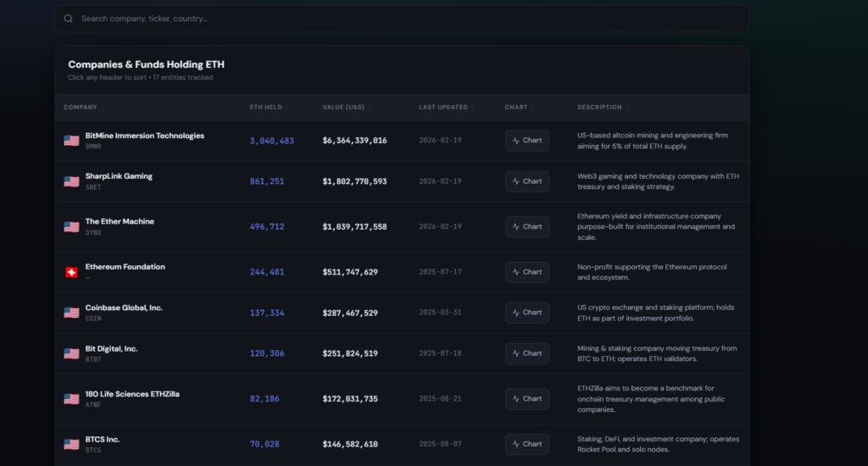
Task: Sort table by ETH Held header
Action: pos(266,108)
